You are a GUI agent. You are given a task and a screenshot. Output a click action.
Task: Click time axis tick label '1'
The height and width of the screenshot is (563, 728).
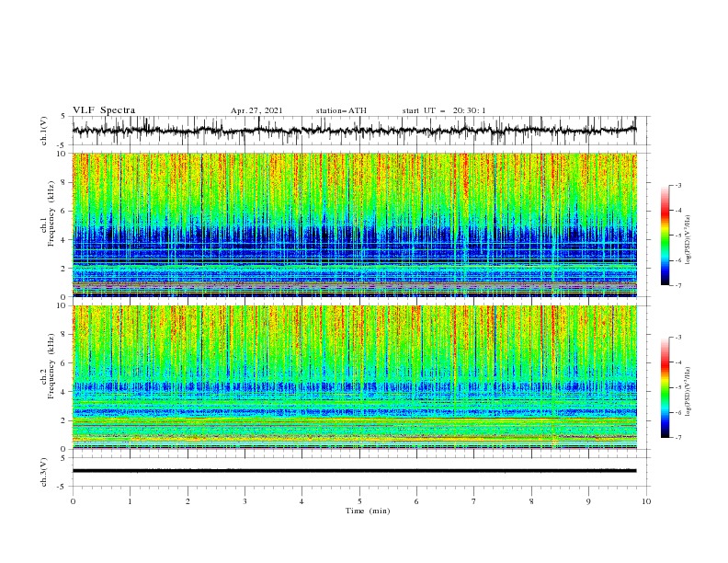pos(130,501)
